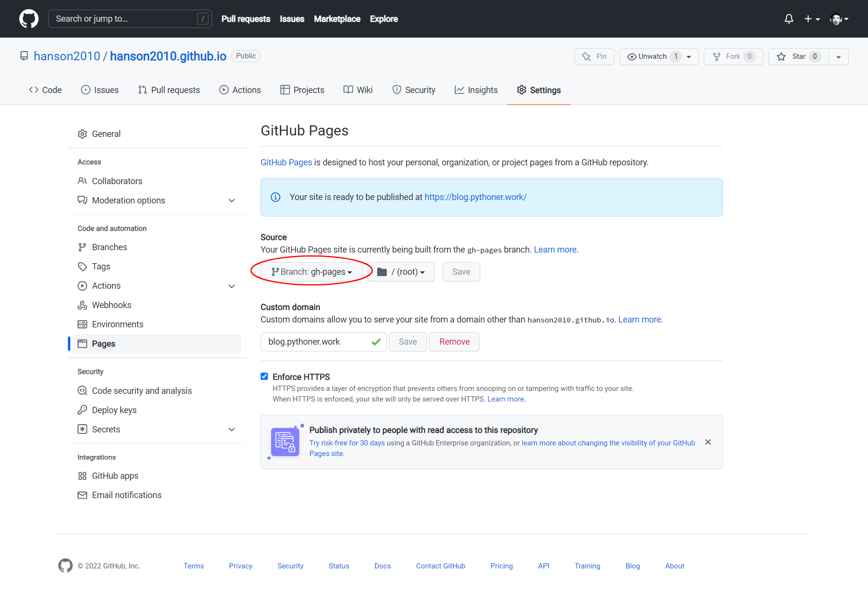This screenshot has width=868, height=604.
Task: Click Learn more about custom domains
Action: coord(640,320)
